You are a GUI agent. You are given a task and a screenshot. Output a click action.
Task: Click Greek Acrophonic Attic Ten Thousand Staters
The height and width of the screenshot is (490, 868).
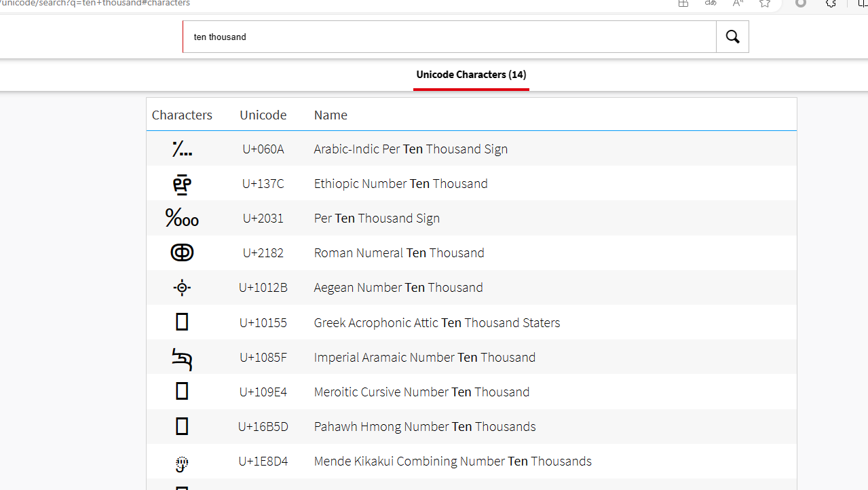pos(437,322)
